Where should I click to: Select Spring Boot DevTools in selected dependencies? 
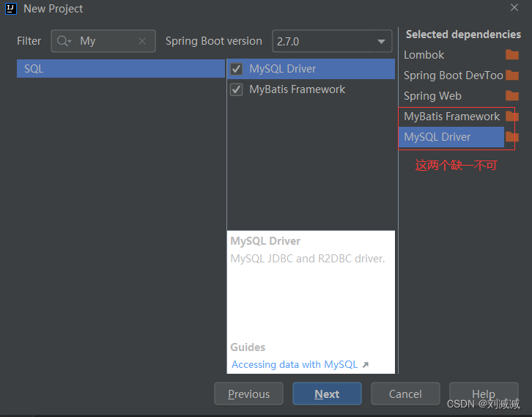pyautogui.click(x=454, y=75)
